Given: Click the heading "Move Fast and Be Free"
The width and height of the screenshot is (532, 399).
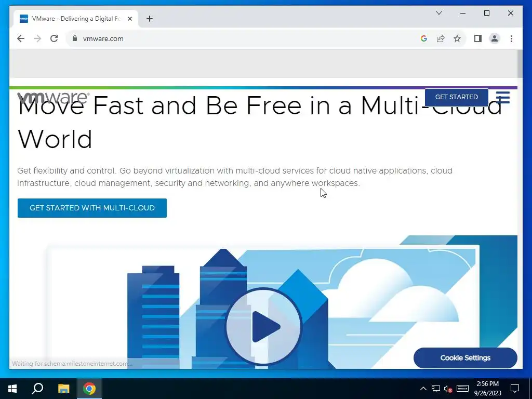Looking at the screenshot, I should [x=260, y=123].
